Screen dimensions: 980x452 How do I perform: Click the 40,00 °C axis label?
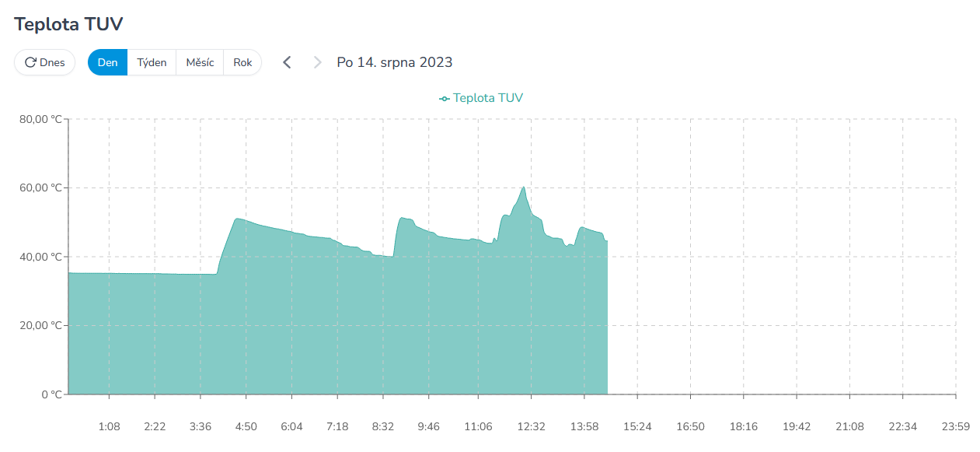(40, 257)
